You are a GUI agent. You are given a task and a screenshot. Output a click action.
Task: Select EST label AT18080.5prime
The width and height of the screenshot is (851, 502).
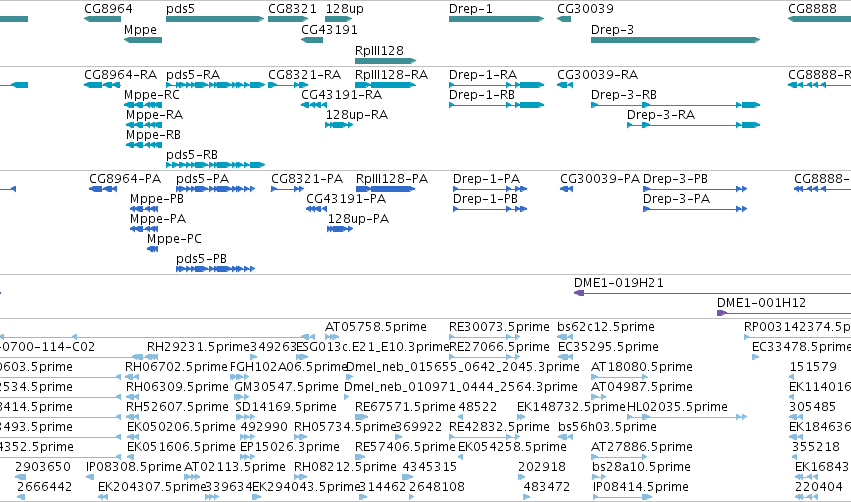642,367
